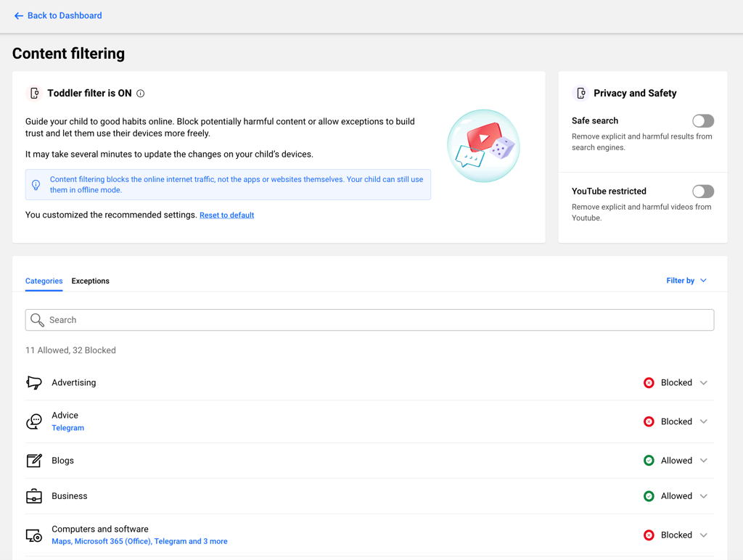Click the green Allowed icon for Business
The width and height of the screenshot is (743, 560).
point(649,496)
